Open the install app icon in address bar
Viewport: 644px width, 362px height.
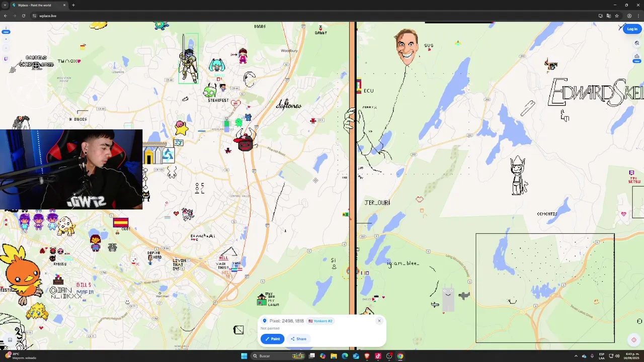(601, 16)
